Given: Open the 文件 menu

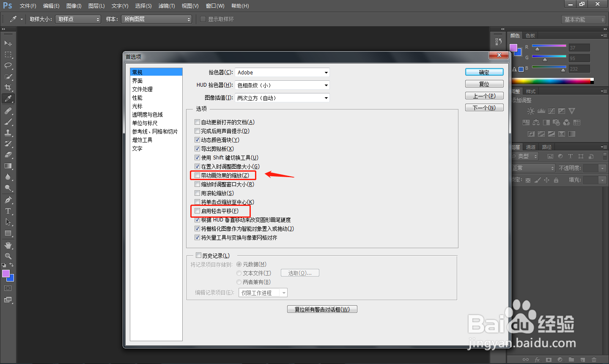Looking at the screenshot, I should tap(28, 6).
